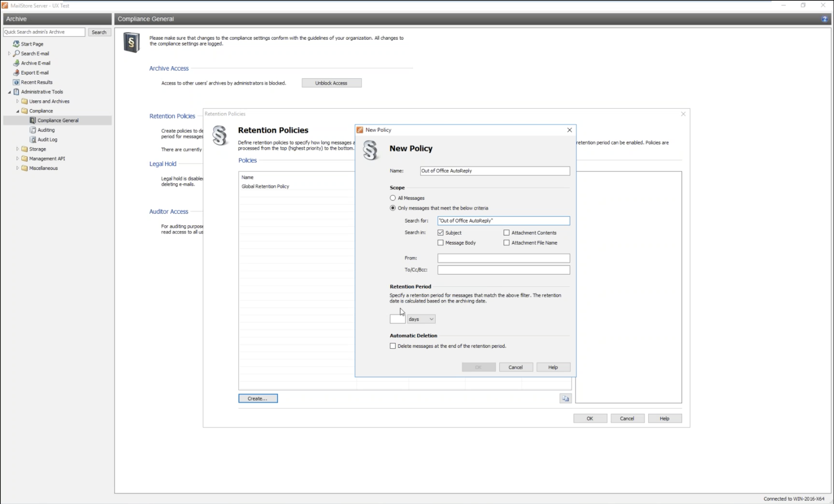Click the Search button next to quick search

(x=99, y=32)
